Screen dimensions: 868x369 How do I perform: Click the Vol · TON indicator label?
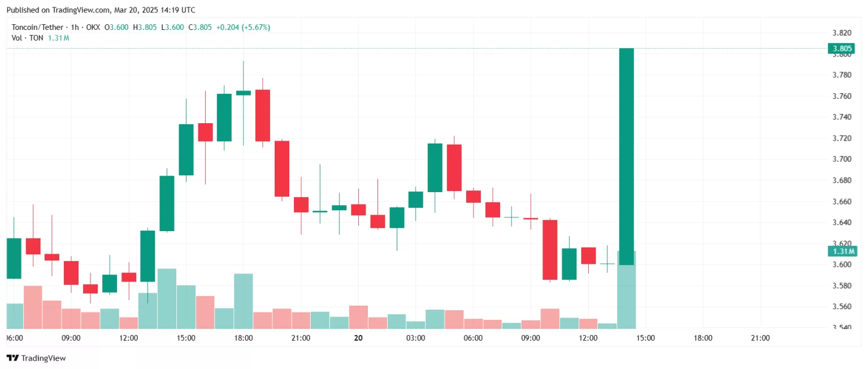click(28, 38)
